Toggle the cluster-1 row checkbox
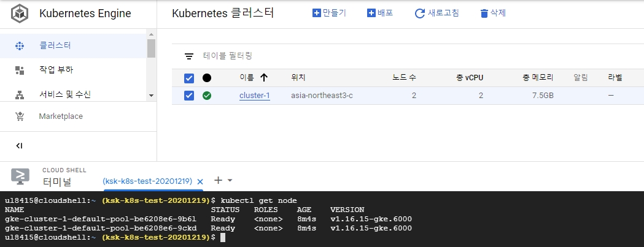The height and width of the screenshot is (247, 644). click(x=189, y=96)
